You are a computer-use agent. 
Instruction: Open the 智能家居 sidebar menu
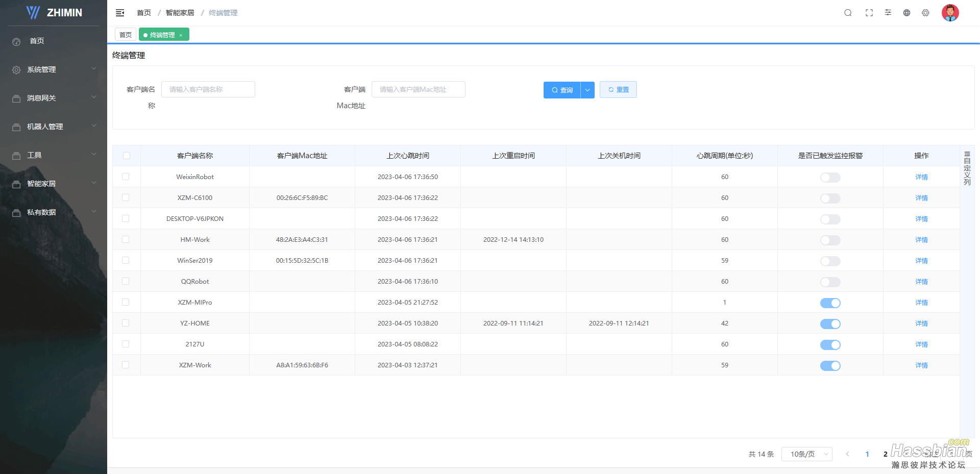(54, 184)
